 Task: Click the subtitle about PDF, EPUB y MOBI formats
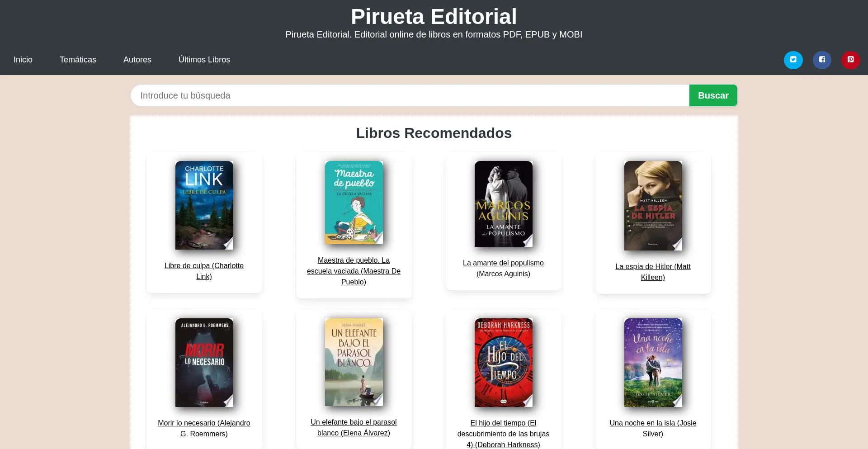pos(434,34)
